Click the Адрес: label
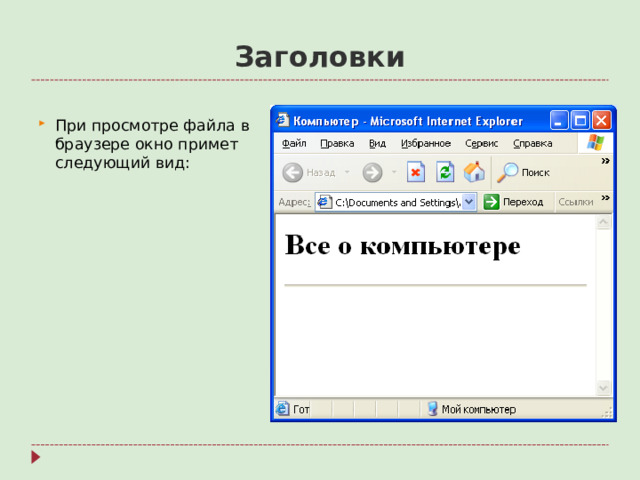 point(294,202)
